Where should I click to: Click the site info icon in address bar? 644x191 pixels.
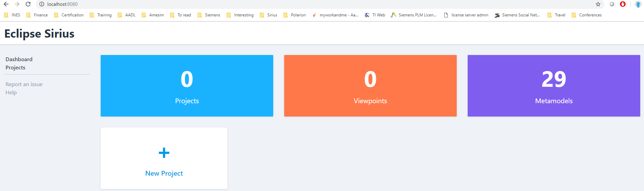click(42, 4)
